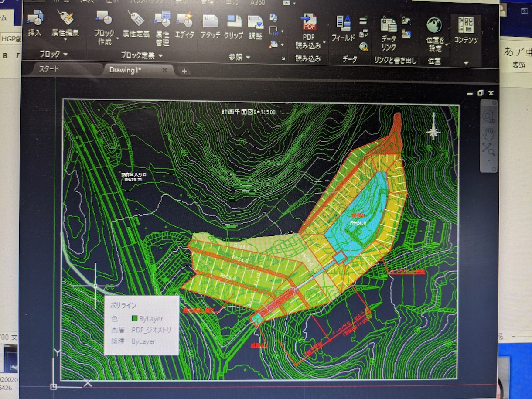Viewport: 532px width, 399px height.
Task: Open the arrow beside the frame icon in 参照
Action: coord(282,31)
